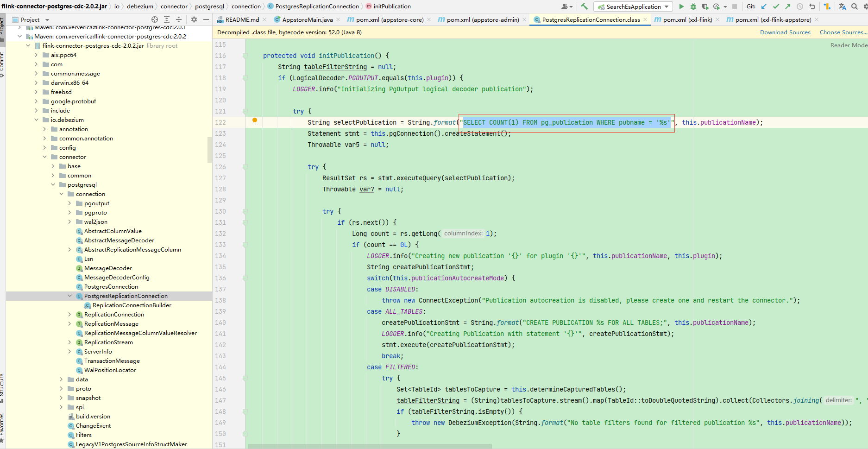868x449 pixels.
Task: Toggle Reader Mode in the editor
Action: [x=848, y=45]
